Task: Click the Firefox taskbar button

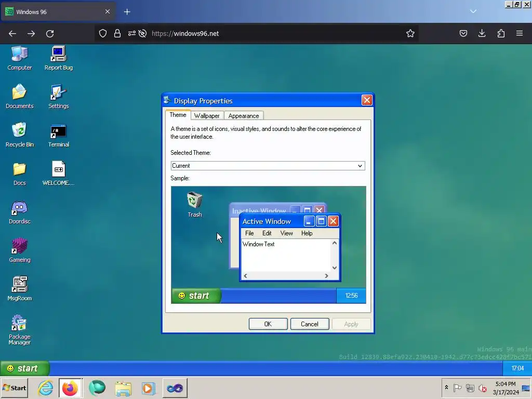Action: click(70, 388)
